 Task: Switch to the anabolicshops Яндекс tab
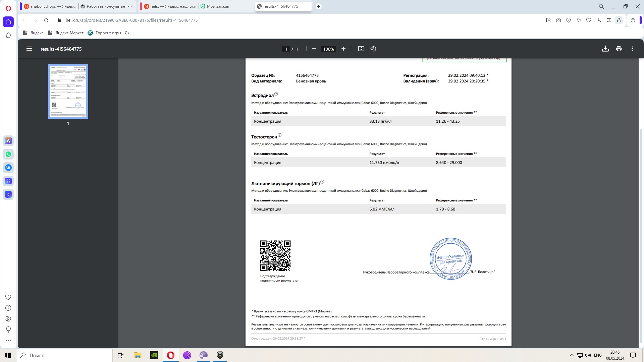50,6
